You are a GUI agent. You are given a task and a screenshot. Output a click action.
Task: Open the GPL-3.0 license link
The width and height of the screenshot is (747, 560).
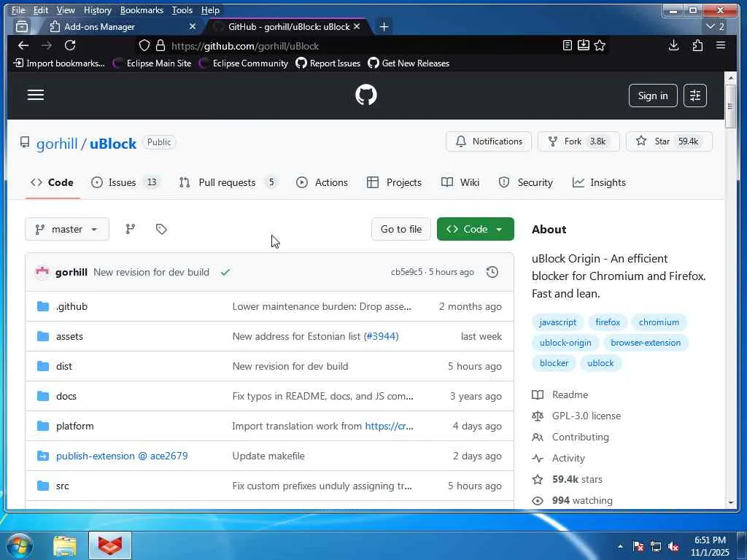point(587,416)
